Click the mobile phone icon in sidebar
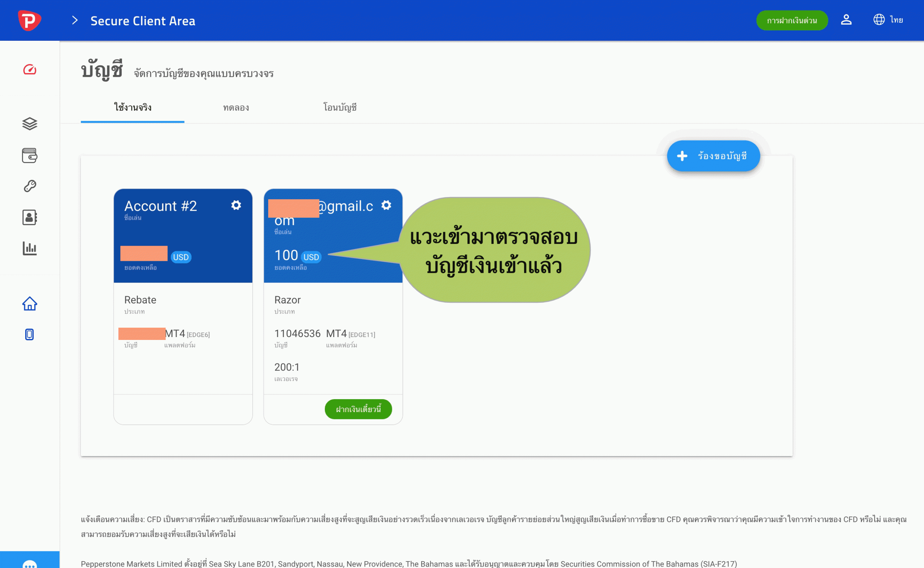This screenshot has width=924, height=568. pos(30,334)
